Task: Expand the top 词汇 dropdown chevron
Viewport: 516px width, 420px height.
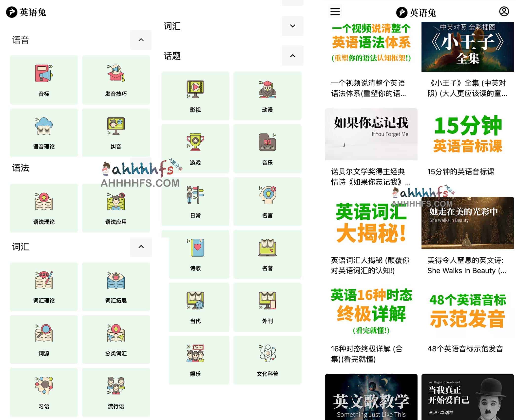Action: (x=292, y=26)
